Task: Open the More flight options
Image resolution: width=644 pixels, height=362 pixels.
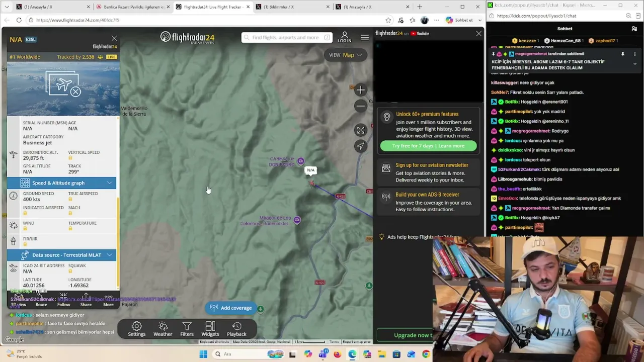Action: click(108, 300)
